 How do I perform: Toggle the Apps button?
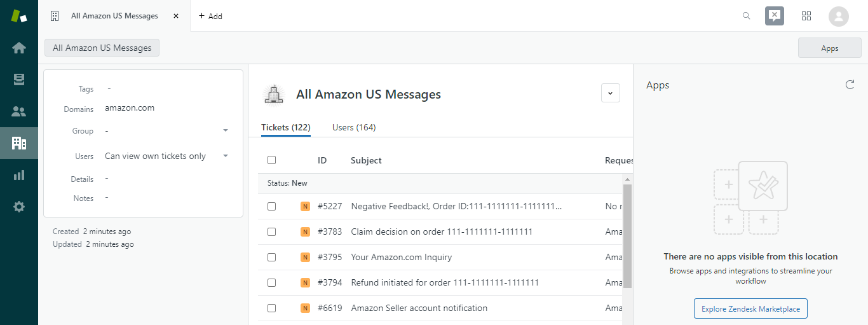point(830,48)
